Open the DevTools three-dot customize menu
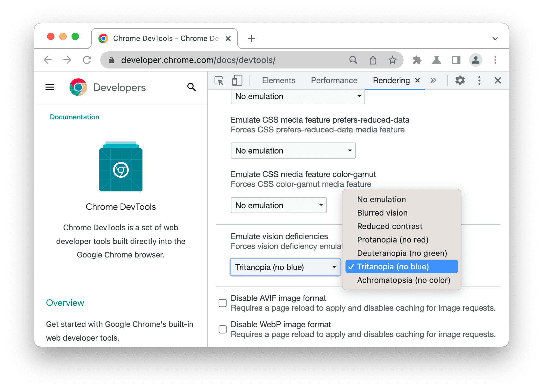 click(x=479, y=80)
